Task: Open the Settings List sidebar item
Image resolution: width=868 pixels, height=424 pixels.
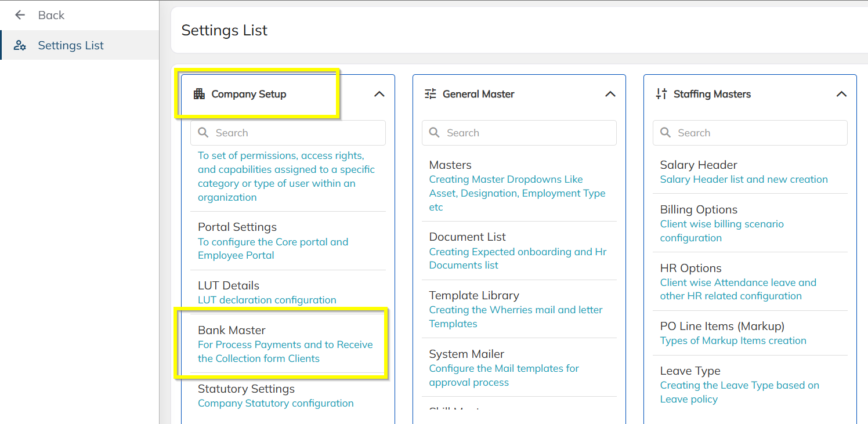Action: point(70,45)
